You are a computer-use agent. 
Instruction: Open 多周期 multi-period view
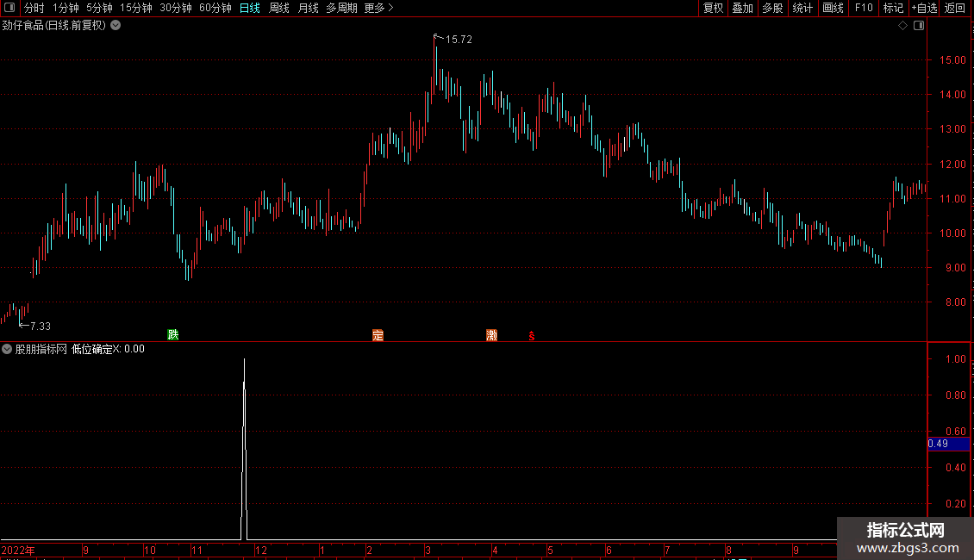coord(341,8)
